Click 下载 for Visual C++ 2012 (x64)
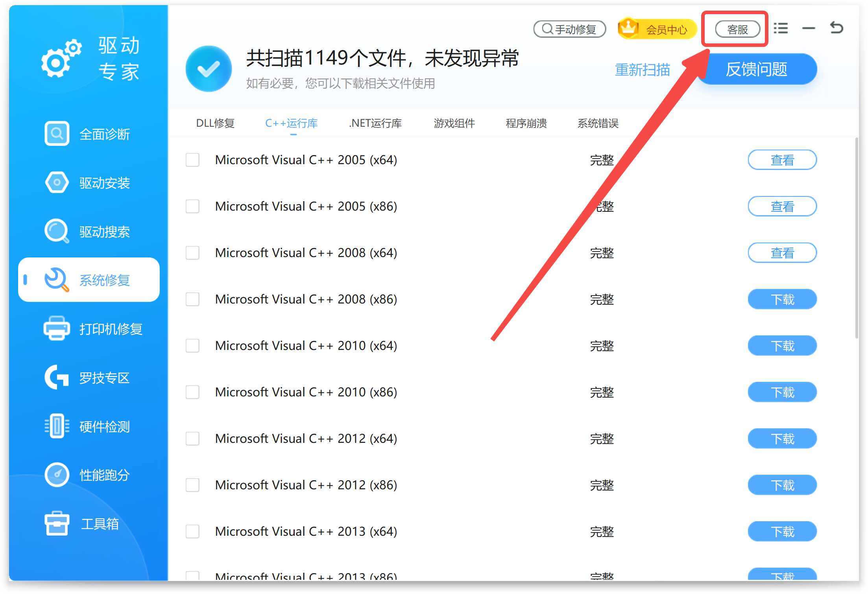868x594 pixels. (782, 439)
